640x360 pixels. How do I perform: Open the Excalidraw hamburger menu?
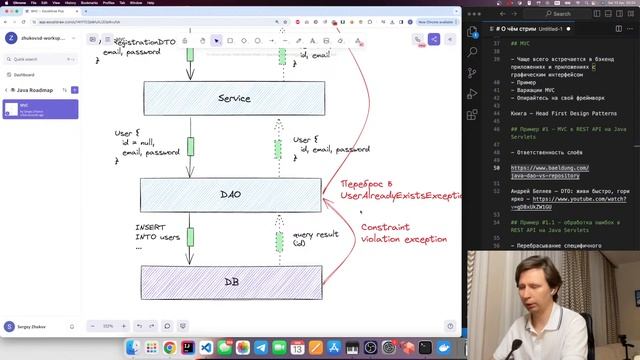pos(108,39)
